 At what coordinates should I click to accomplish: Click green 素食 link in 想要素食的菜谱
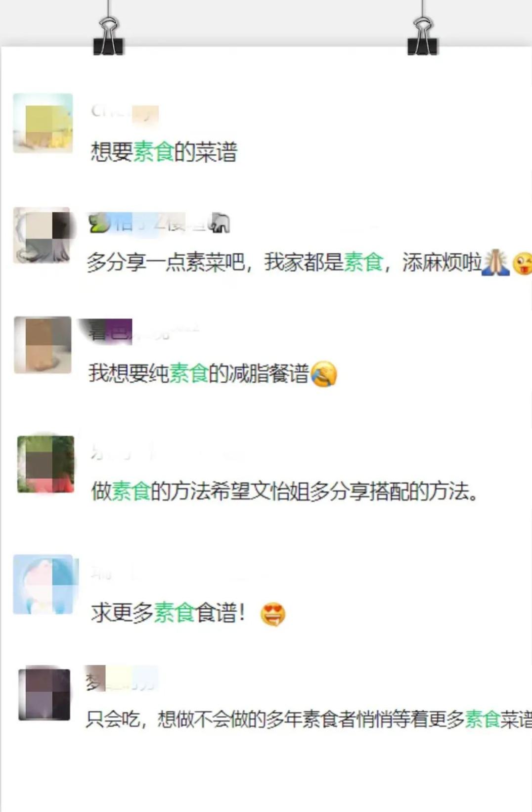pyautogui.click(x=153, y=151)
